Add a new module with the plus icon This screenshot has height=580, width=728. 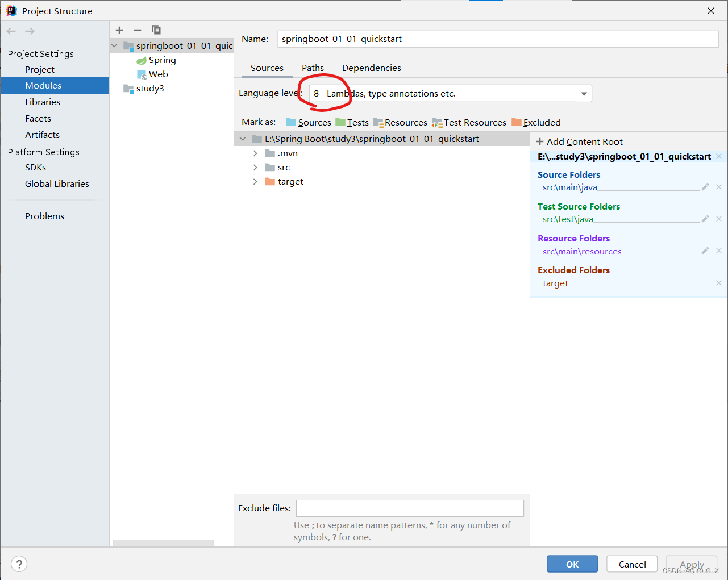(x=119, y=30)
